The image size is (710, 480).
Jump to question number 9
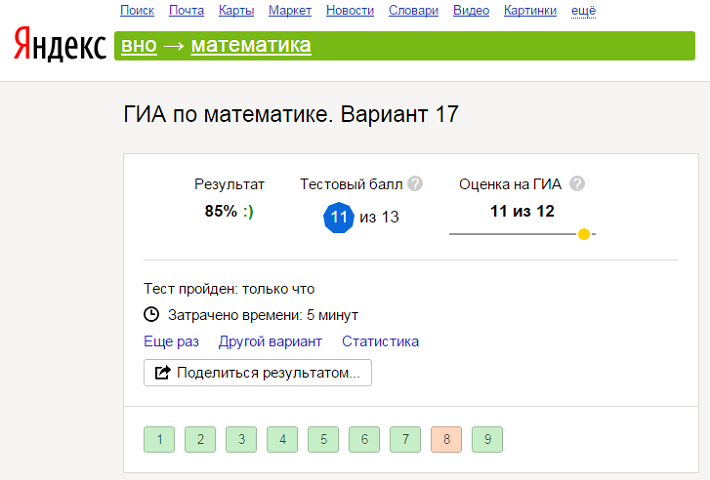click(487, 439)
